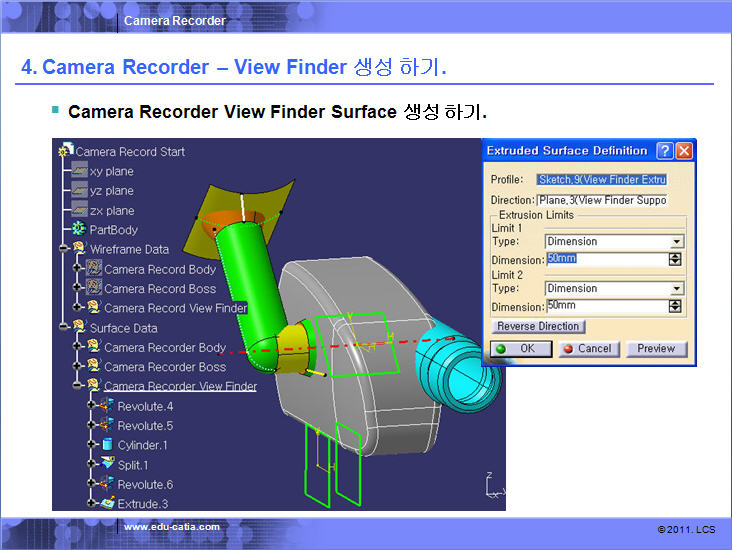732x550 pixels.
Task: Click the help question mark in dialog
Action: pos(664,151)
